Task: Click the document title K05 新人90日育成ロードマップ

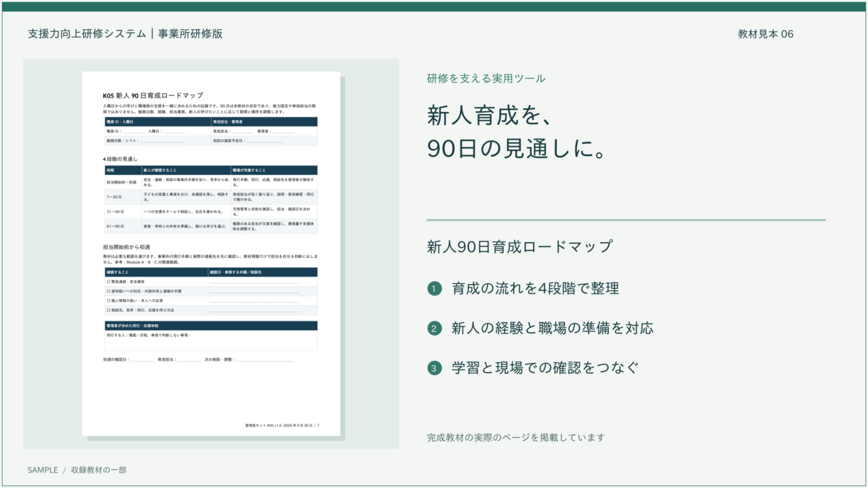Action: (153, 96)
